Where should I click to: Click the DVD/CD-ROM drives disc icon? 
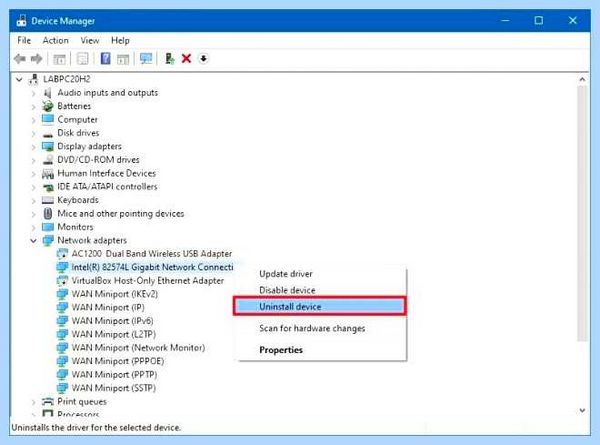(x=47, y=160)
